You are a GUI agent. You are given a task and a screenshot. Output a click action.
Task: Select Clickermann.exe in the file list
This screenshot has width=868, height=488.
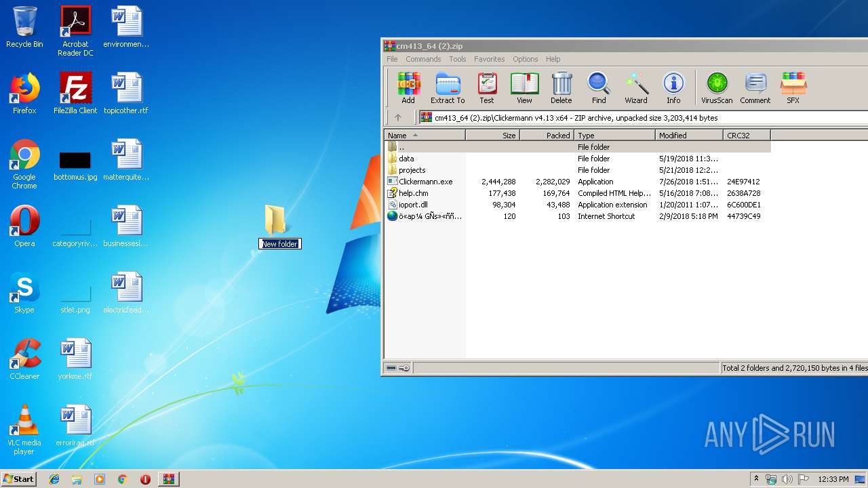coord(578,181)
